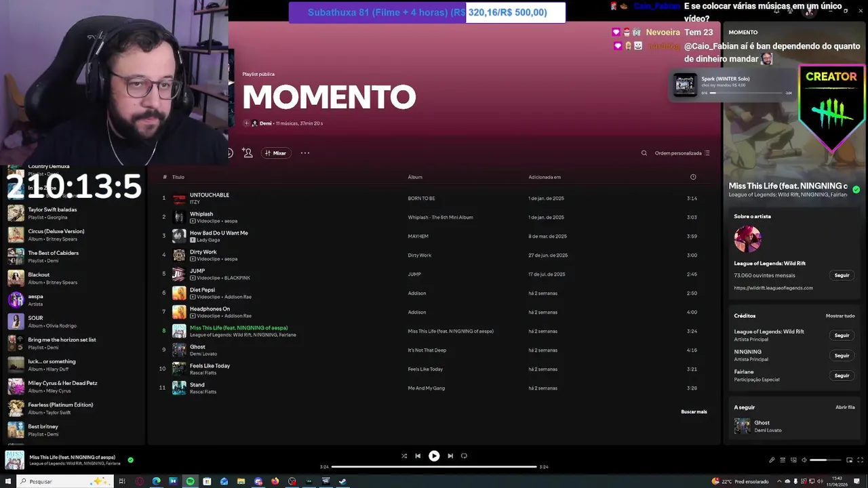Screen dimensions: 868x488
Task: Toggle repeat mode in the player bar
Action: pyautogui.click(x=464, y=456)
